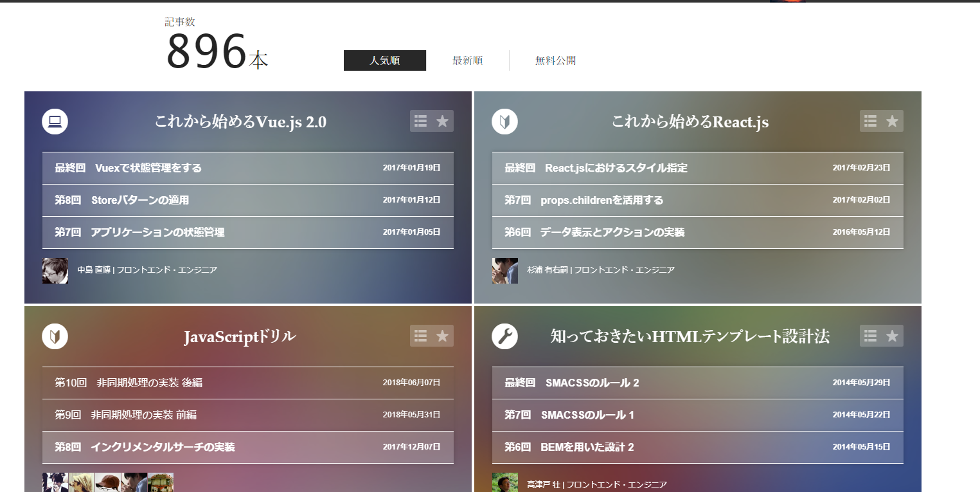
Task: Click beginner mark icon on JavaScriptドリル card
Action: 55,336
